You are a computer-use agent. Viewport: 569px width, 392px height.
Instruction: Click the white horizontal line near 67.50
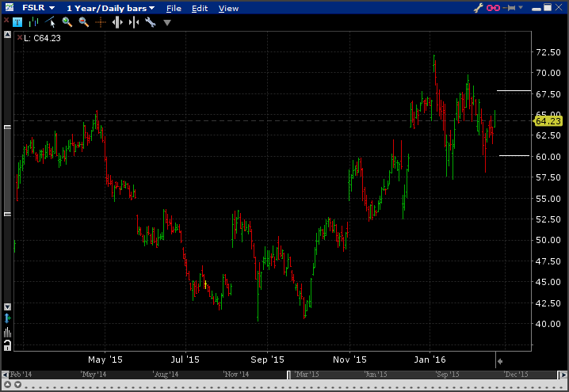click(514, 90)
